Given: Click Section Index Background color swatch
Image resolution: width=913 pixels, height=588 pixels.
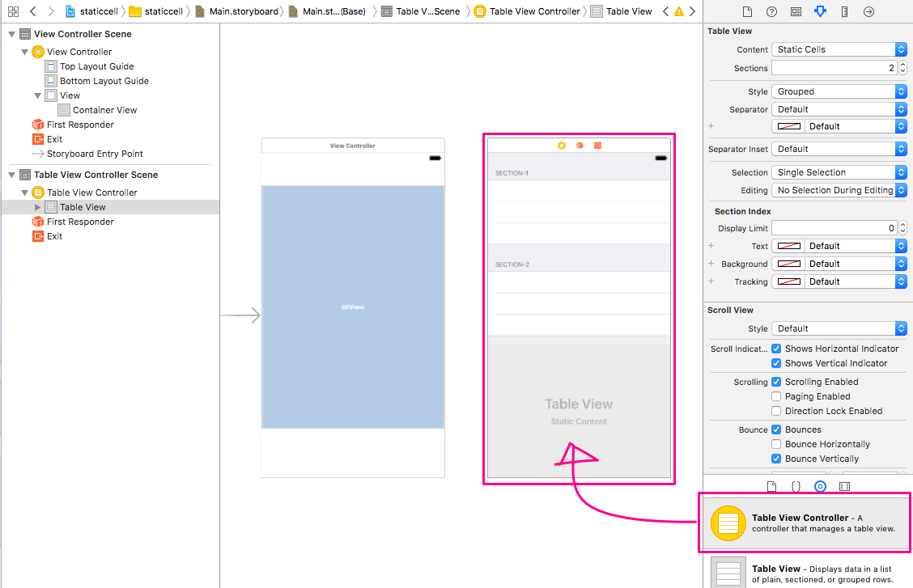Looking at the screenshot, I should pyautogui.click(x=789, y=264).
